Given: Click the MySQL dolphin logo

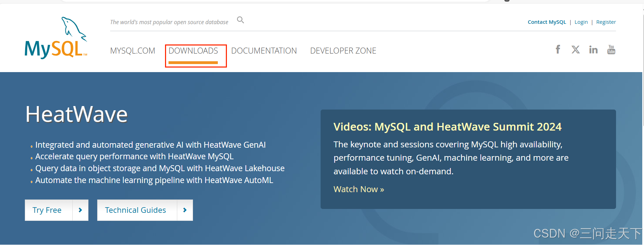Looking at the screenshot, I should 56,38.
